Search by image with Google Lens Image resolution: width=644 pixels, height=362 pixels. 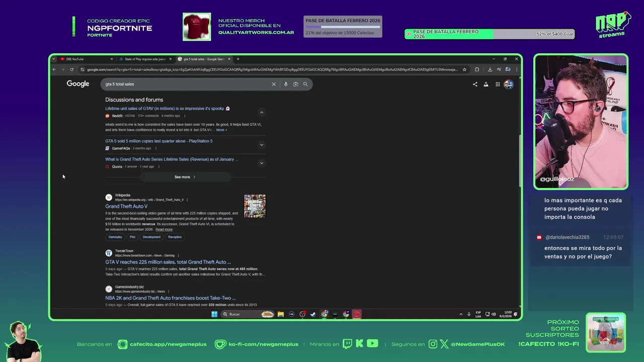(295, 84)
